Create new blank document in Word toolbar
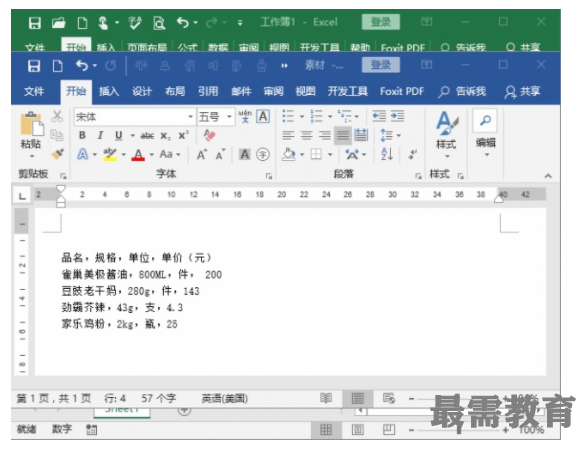The image size is (582, 451). click(57, 66)
